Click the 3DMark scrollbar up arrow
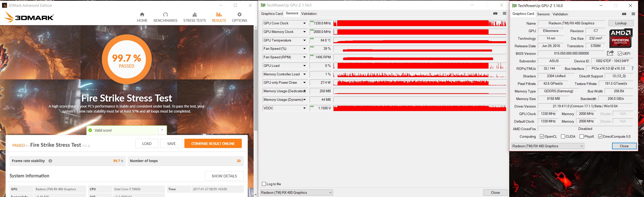Screen dimensions: 644x197 pyautogui.click(x=256, y=27)
